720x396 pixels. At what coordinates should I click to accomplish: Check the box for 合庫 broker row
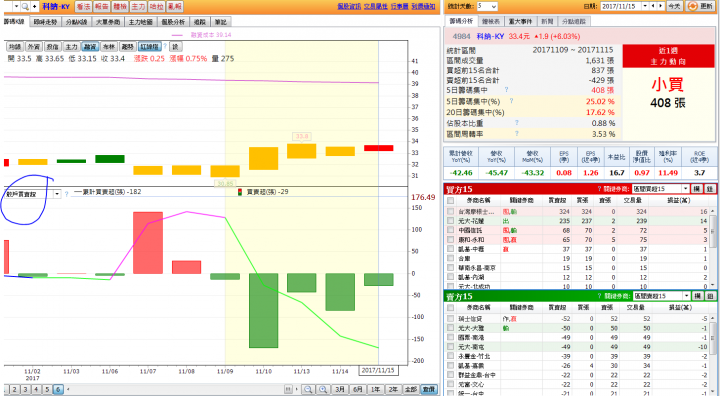450,259
